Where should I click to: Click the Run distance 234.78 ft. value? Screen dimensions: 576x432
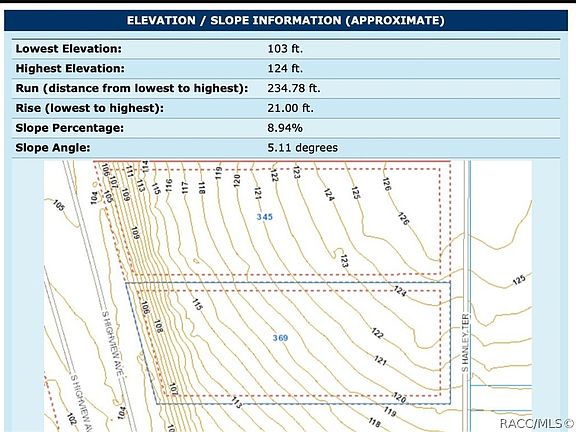click(x=294, y=88)
